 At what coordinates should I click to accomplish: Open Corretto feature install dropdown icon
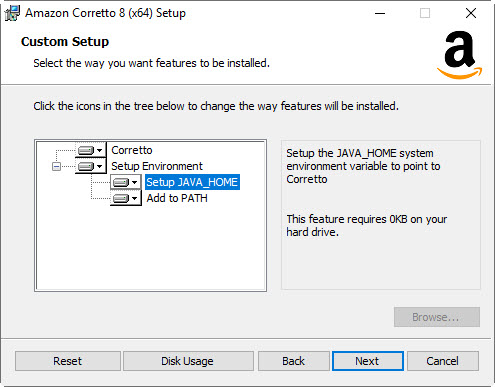point(90,150)
